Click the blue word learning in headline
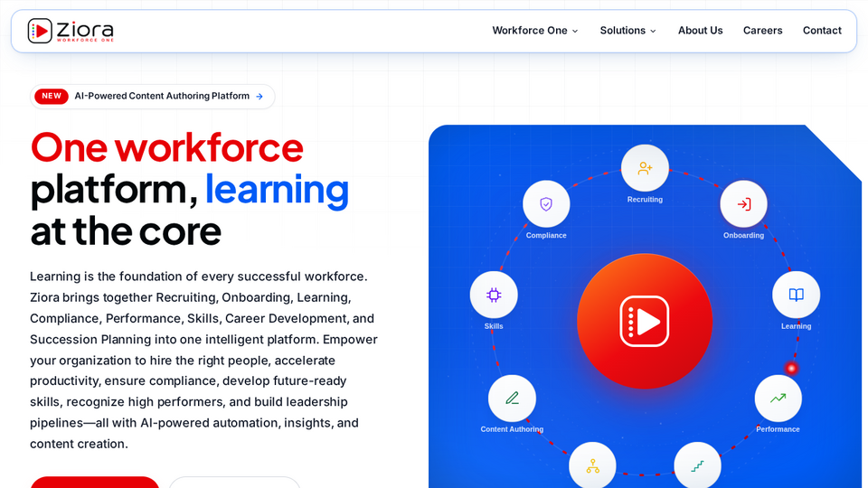Image resolution: width=868 pixels, height=488 pixels. coord(277,190)
